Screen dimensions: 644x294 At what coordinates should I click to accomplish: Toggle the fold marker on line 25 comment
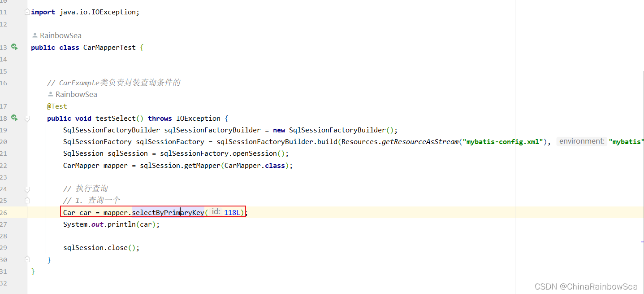[27, 200]
